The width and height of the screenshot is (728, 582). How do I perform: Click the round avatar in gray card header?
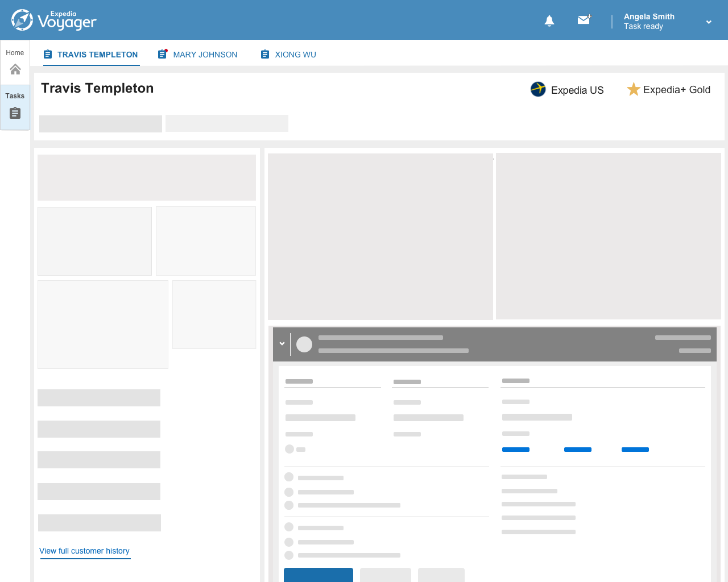[x=304, y=344]
